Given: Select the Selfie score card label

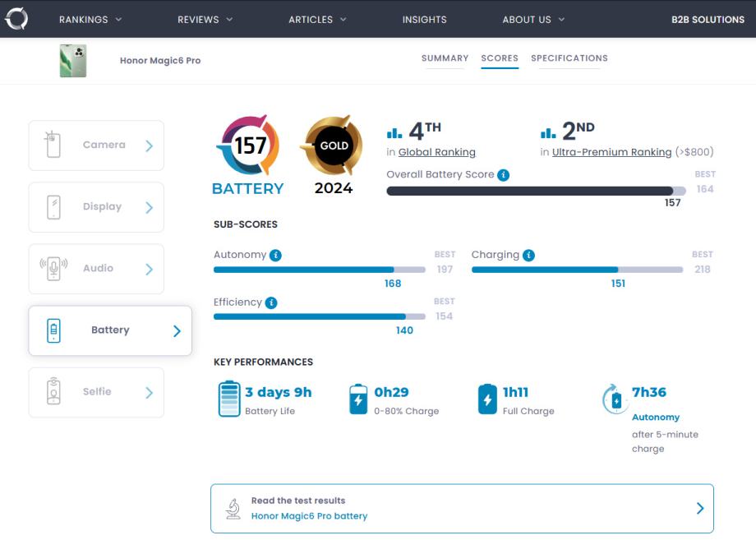Looking at the screenshot, I should click(97, 391).
